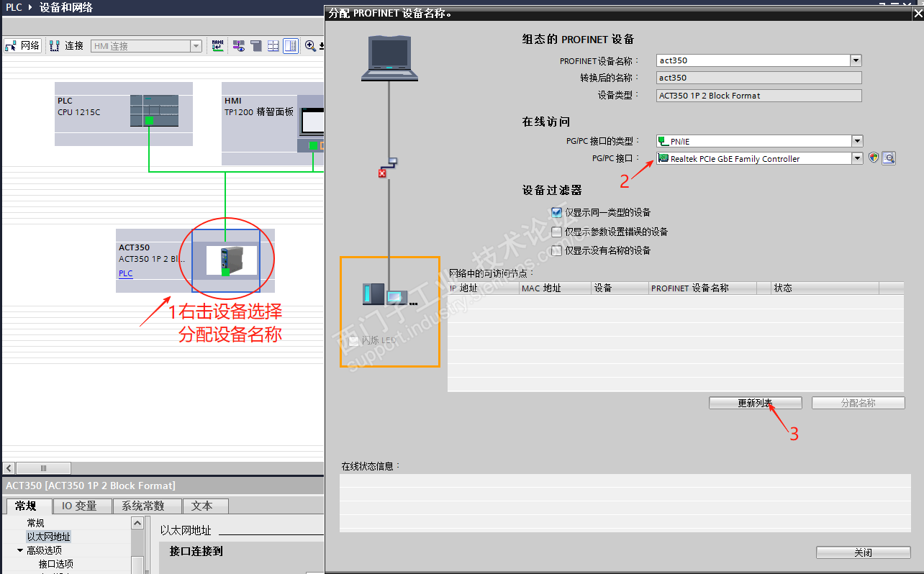Screen dimensions: 924x574
Task: Check 仅显示没有名称的设备 checkbox
Action: click(x=556, y=250)
